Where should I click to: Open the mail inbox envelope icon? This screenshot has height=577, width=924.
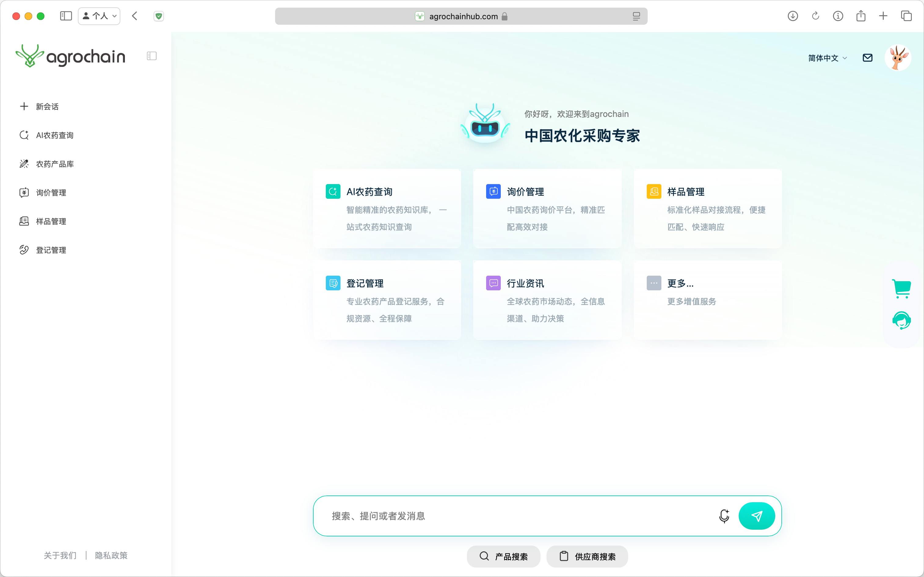click(x=867, y=58)
